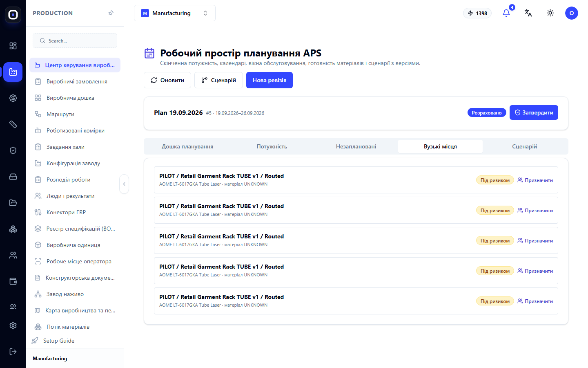
Task: Open Виробничі замовлення in sidebar
Action: 75,81
